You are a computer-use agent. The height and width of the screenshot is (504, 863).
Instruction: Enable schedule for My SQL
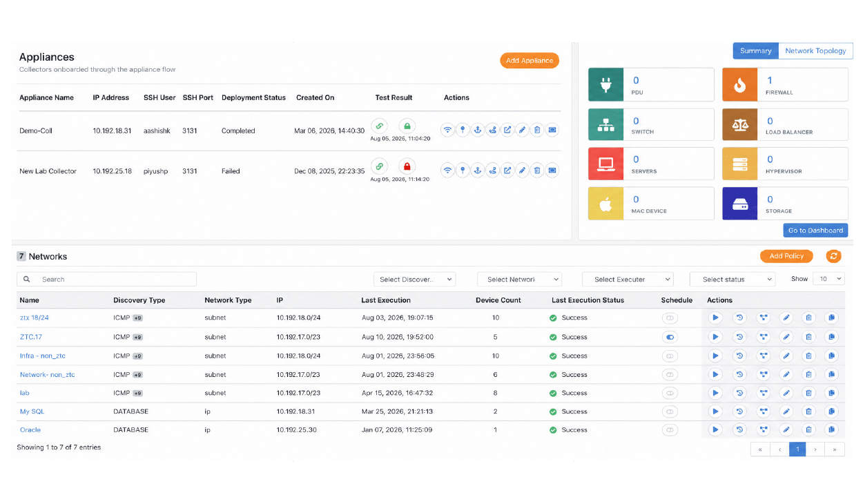pos(670,411)
